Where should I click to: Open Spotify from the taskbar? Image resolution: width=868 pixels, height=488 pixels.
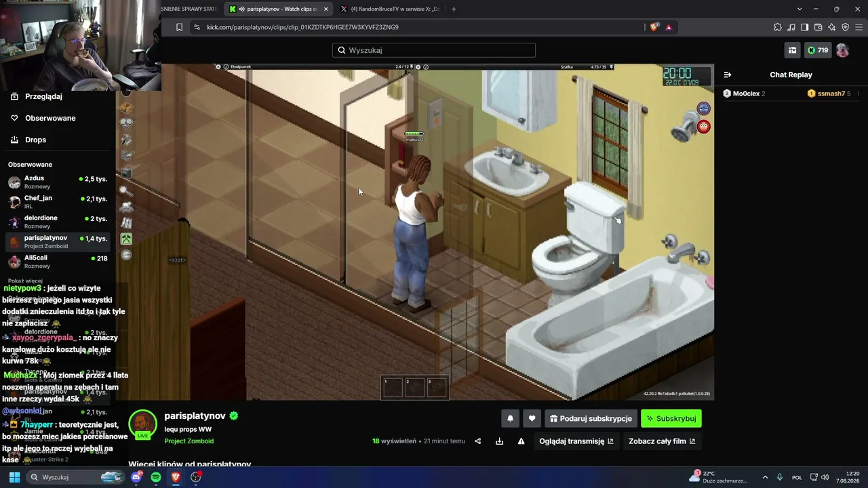(x=156, y=477)
